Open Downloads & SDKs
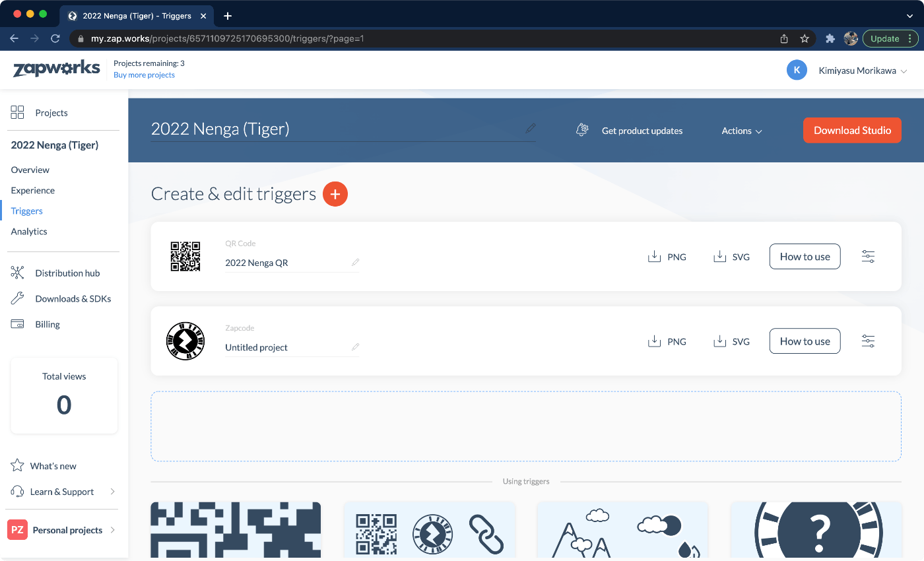The height and width of the screenshot is (561, 924). [61, 298]
